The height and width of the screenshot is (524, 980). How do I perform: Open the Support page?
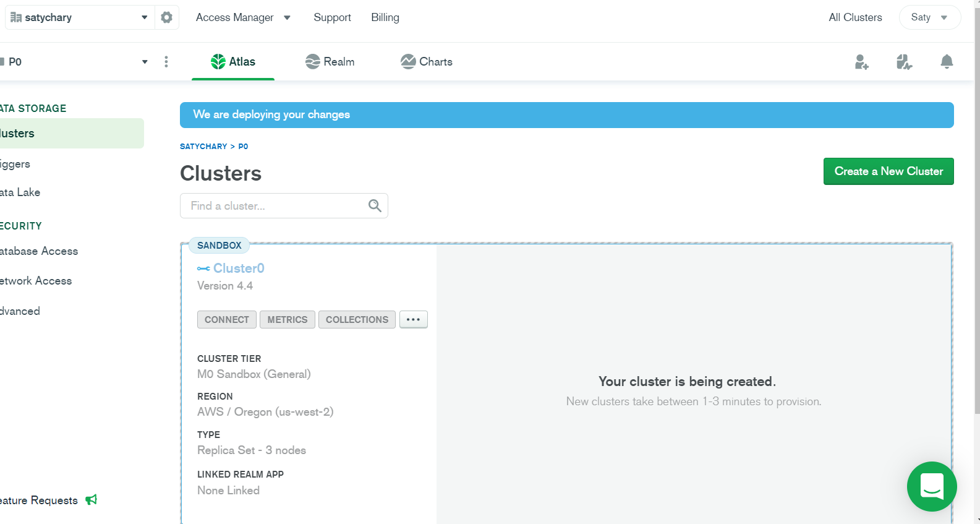pos(332,17)
